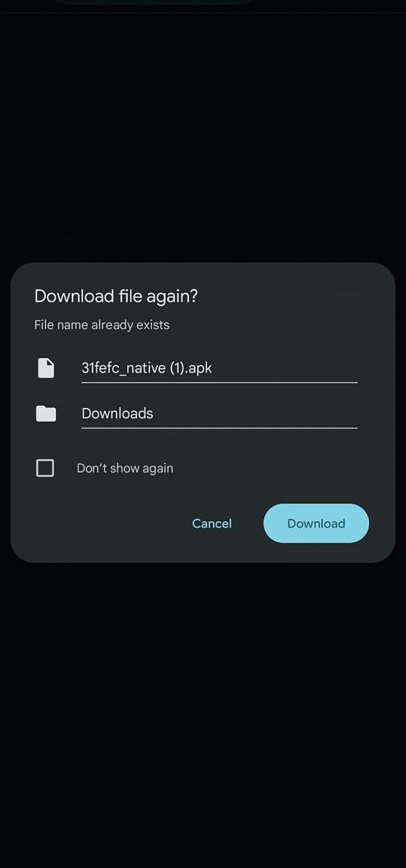Click the word Downloads in location field
The width and height of the screenshot is (406, 868).
click(x=117, y=413)
